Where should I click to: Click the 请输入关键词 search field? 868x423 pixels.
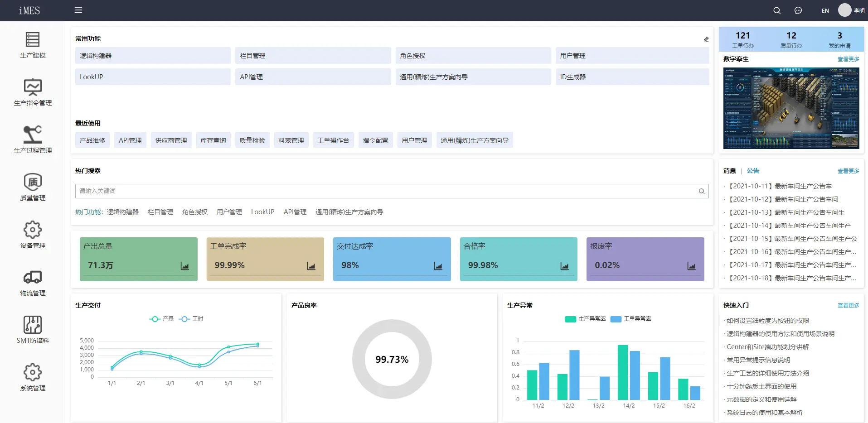(392, 191)
